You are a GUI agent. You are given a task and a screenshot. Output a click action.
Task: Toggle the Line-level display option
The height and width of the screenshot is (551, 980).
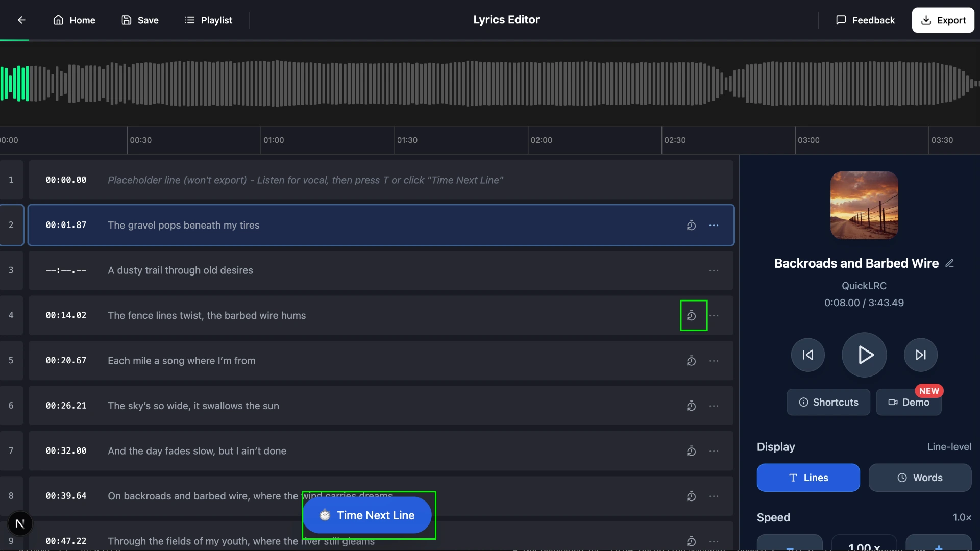[x=948, y=446]
